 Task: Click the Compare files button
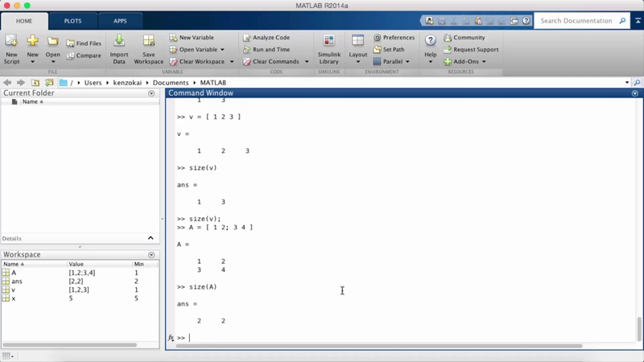pos(84,56)
